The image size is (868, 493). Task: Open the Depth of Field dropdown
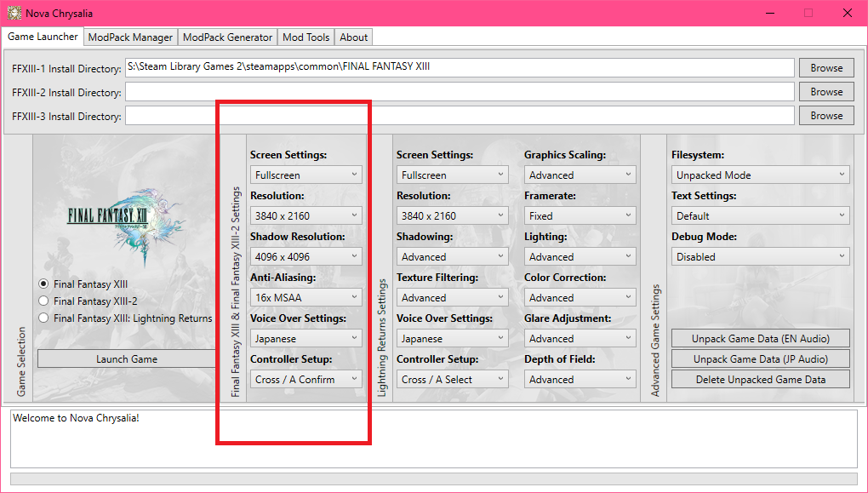coord(580,380)
